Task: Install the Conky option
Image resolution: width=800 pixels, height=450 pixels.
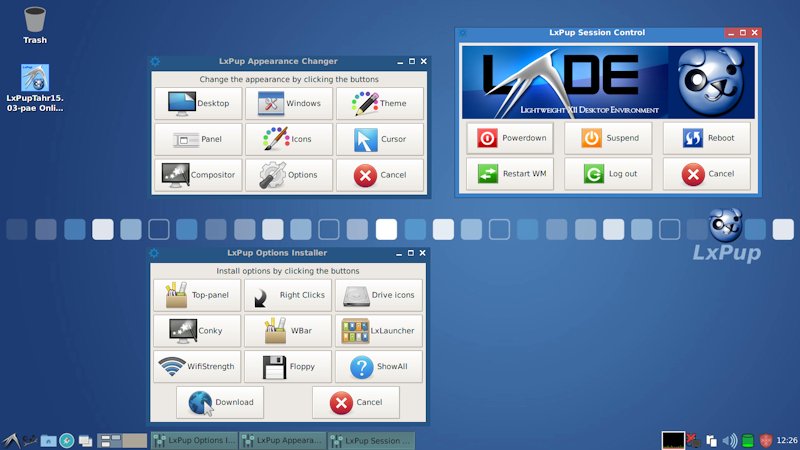Action: pos(197,331)
